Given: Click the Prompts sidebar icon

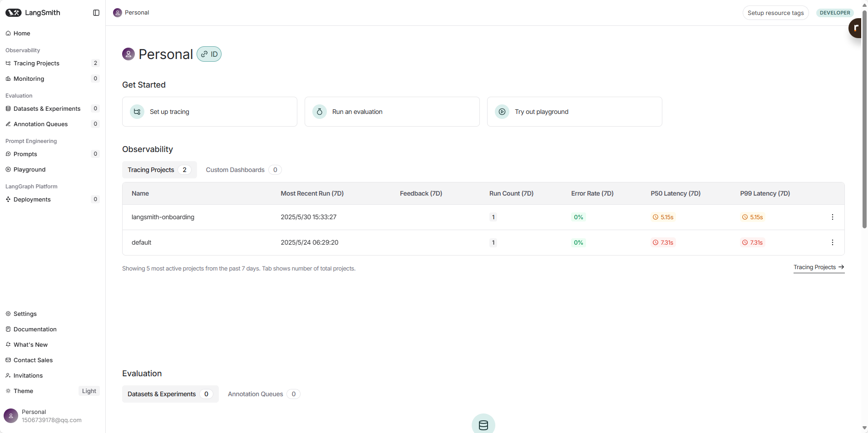Looking at the screenshot, I should [8, 154].
